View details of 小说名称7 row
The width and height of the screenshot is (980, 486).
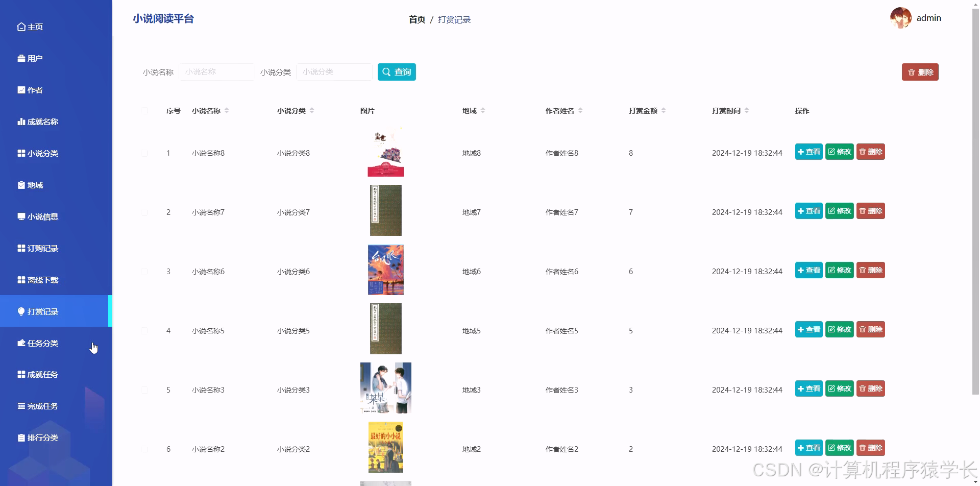pyautogui.click(x=808, y=211)
